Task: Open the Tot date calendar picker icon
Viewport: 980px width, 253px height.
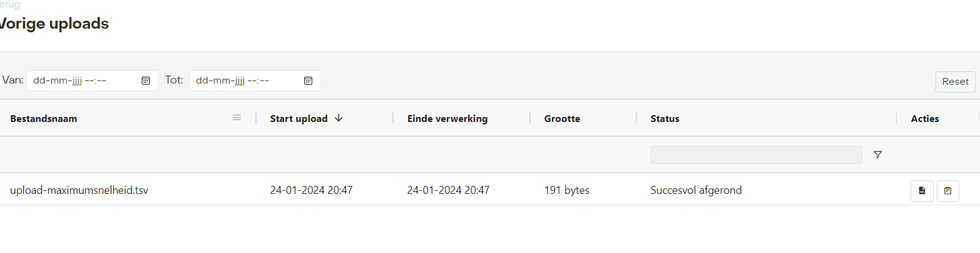Action: coord(308,80)
